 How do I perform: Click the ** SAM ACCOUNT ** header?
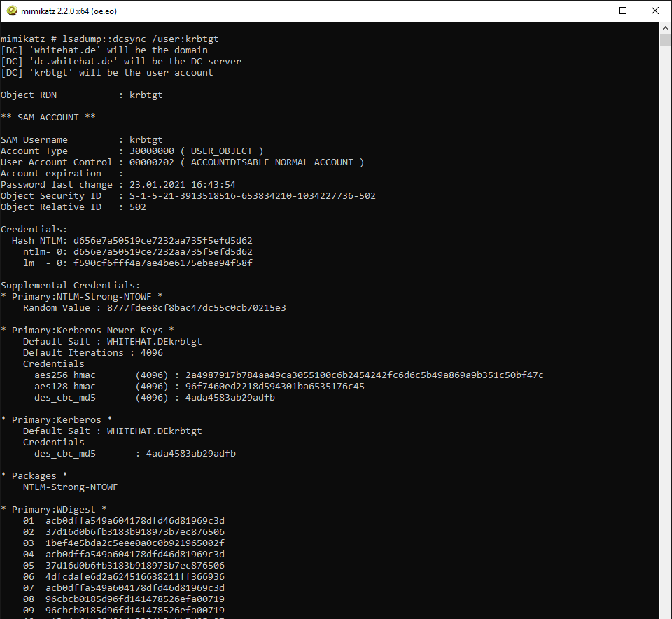tap(48, 118)
